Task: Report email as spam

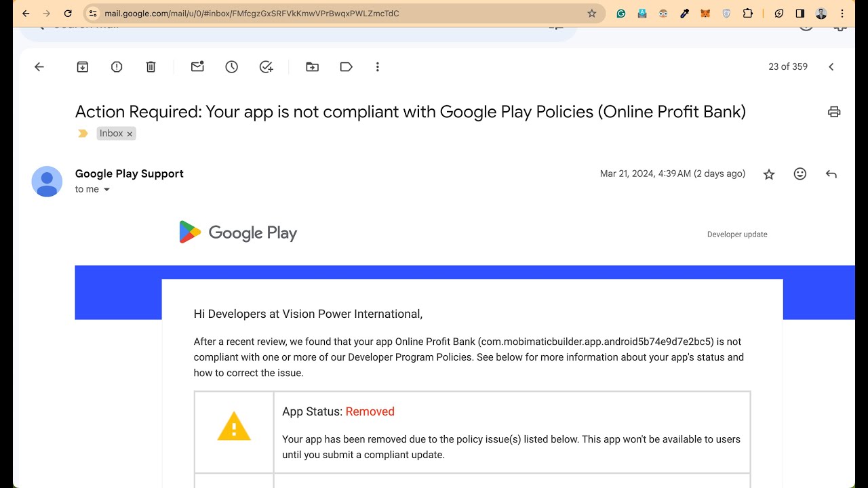Action: coord(117,66)
